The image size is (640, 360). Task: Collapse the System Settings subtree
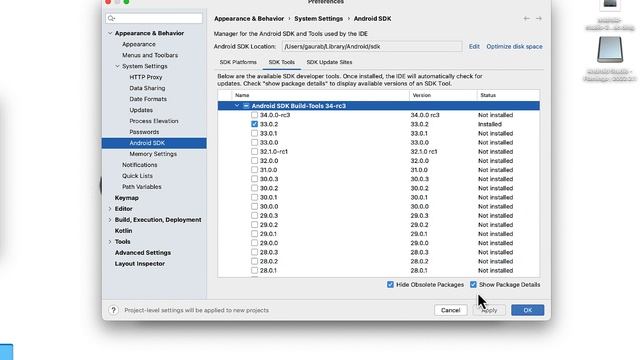pos(117,66)
